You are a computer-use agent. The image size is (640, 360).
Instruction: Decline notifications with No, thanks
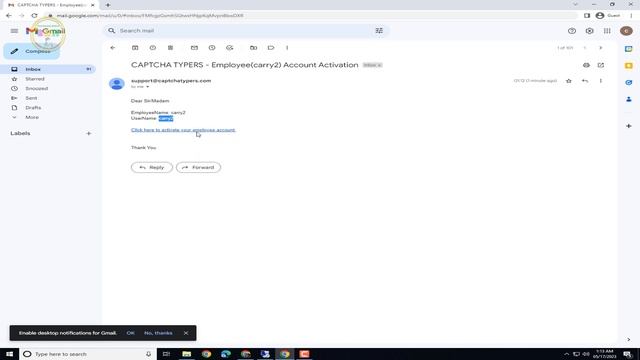pos(158,333)
